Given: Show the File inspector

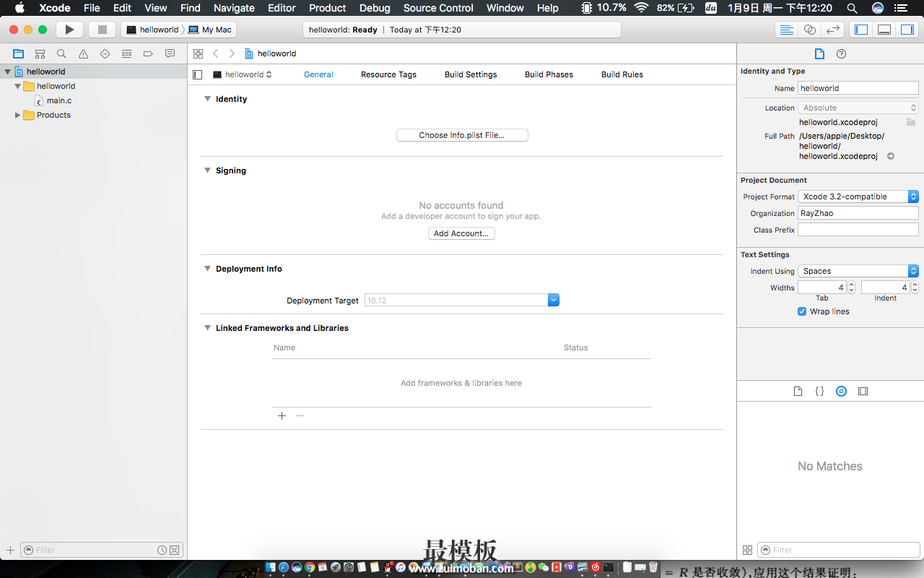Looking at the screenshot, I should [819, 53].
